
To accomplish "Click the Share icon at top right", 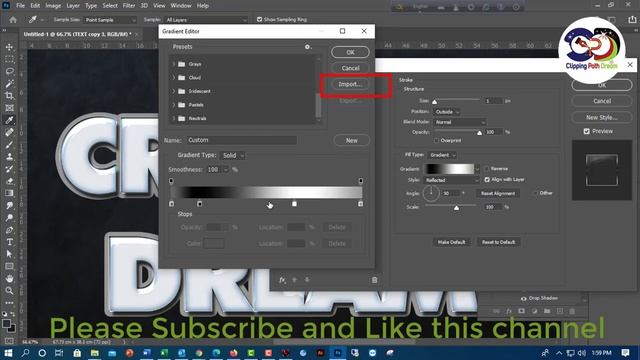I will click(632, 20).
